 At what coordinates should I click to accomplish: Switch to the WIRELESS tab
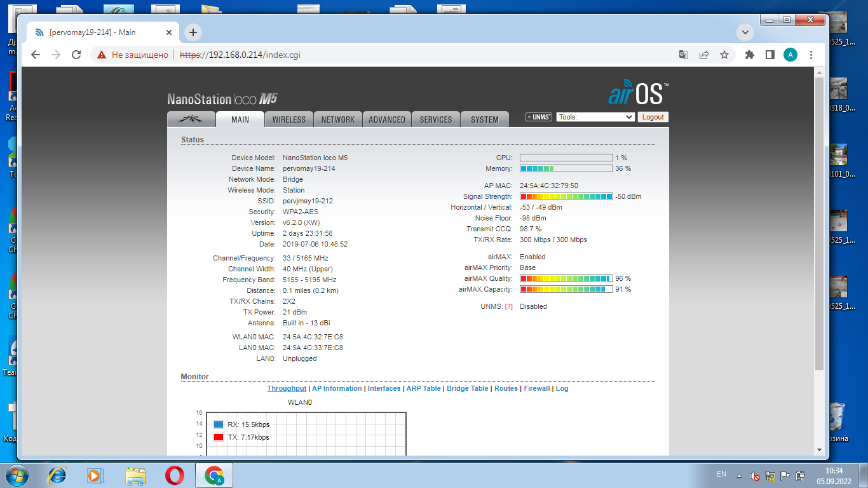[289, 119]
